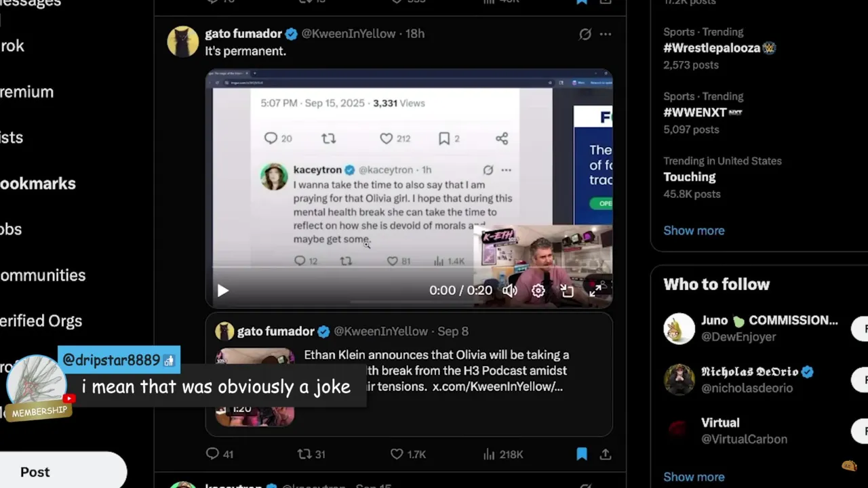
Task: Toggle picture-in-picture on video player
Action: click(567, 291)
